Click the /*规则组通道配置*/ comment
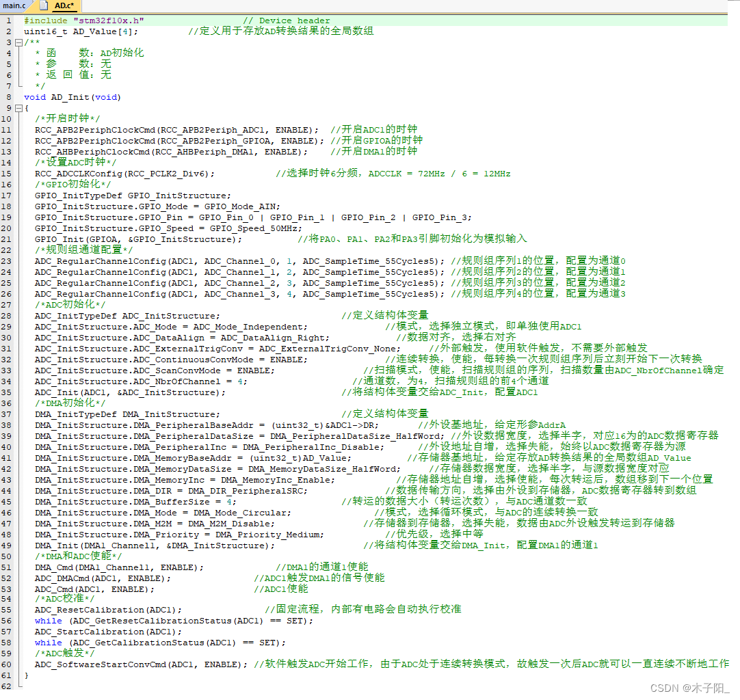Screen dimensions: 740x700 83,250
